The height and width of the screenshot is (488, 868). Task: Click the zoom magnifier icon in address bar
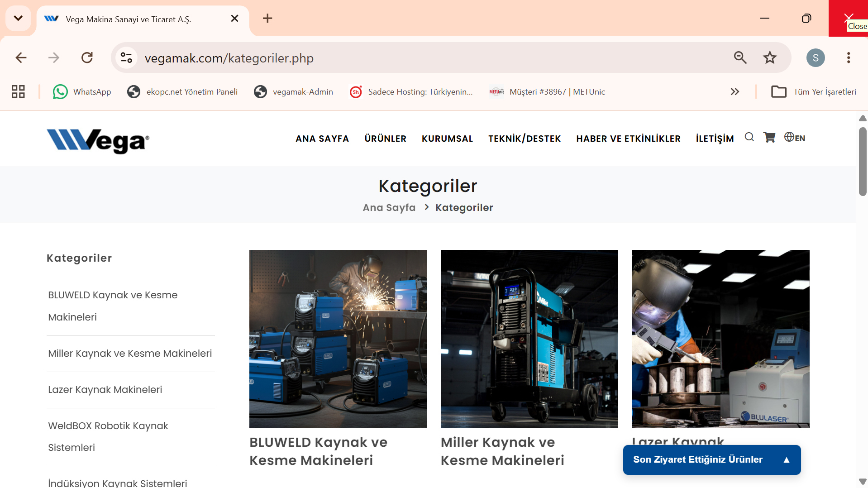(x=740, y=58)
